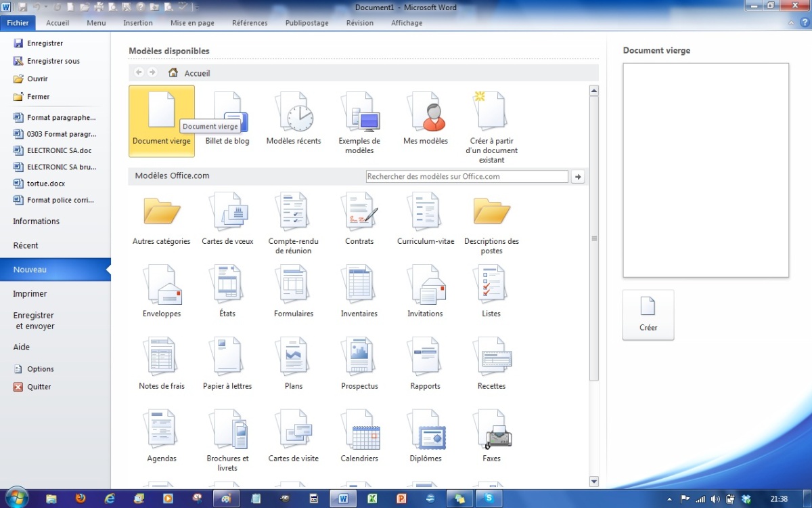Open the Plans template category

[x=294, y=365]
